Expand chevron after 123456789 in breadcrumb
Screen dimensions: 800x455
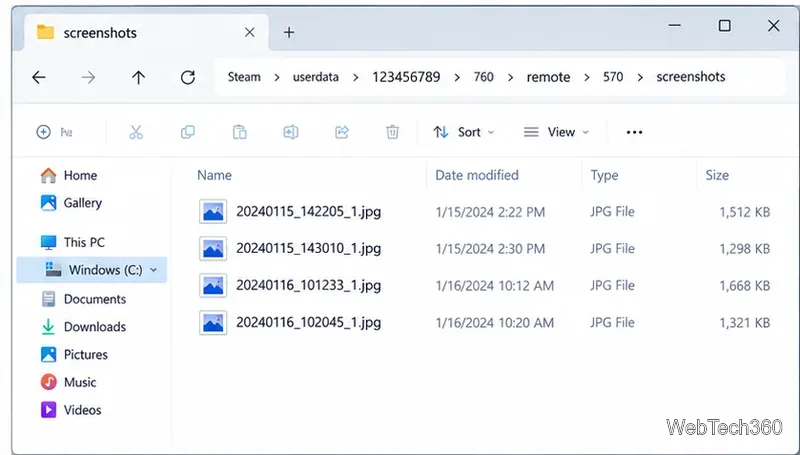tap(457, 78)
